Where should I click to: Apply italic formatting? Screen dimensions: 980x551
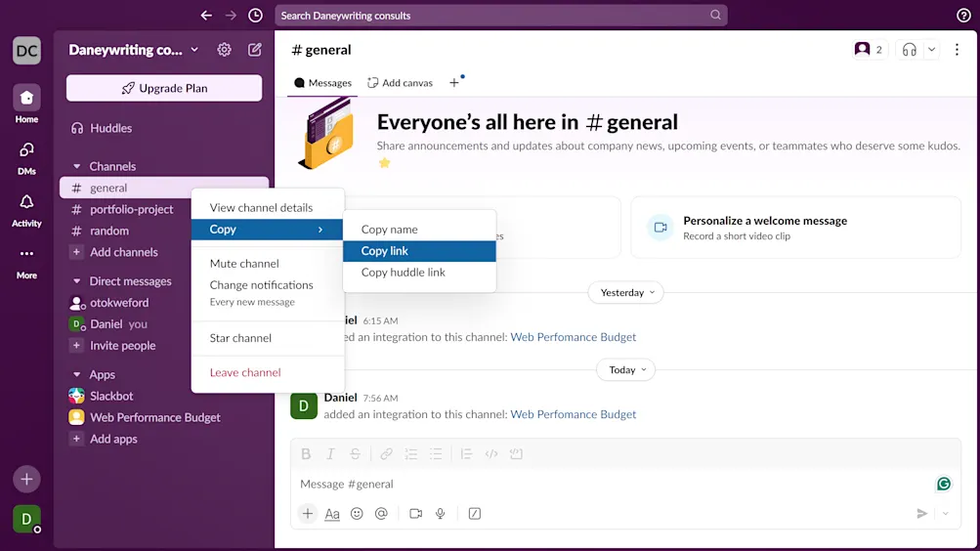[x=330, y=454]
